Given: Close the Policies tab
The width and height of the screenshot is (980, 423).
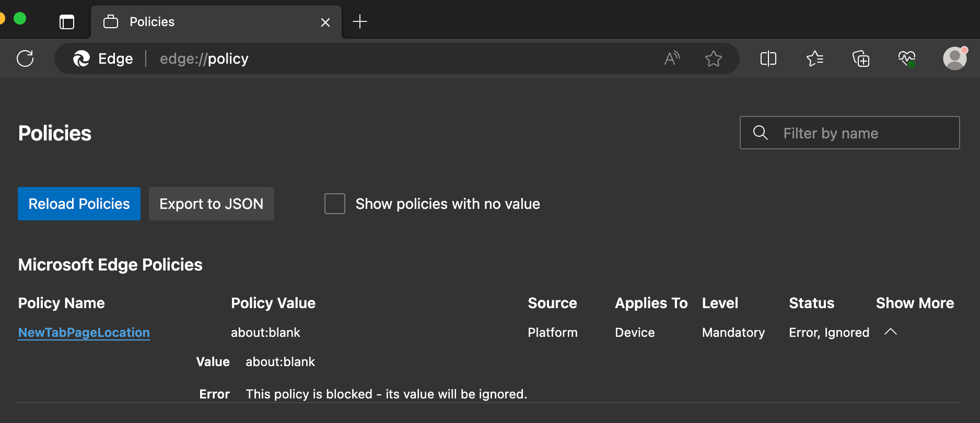Looking at the screenshot, I should (x=325, y=22).
